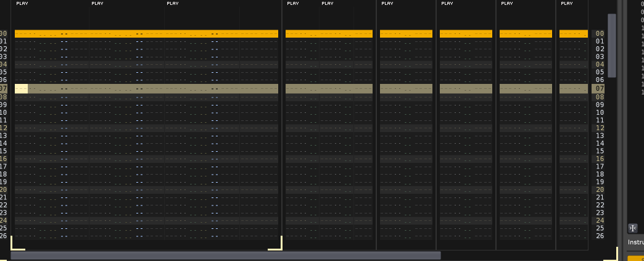This screenshot has width=644, height=261.
Task: Open the Instruments tab at bottom right
Action: 635,242
